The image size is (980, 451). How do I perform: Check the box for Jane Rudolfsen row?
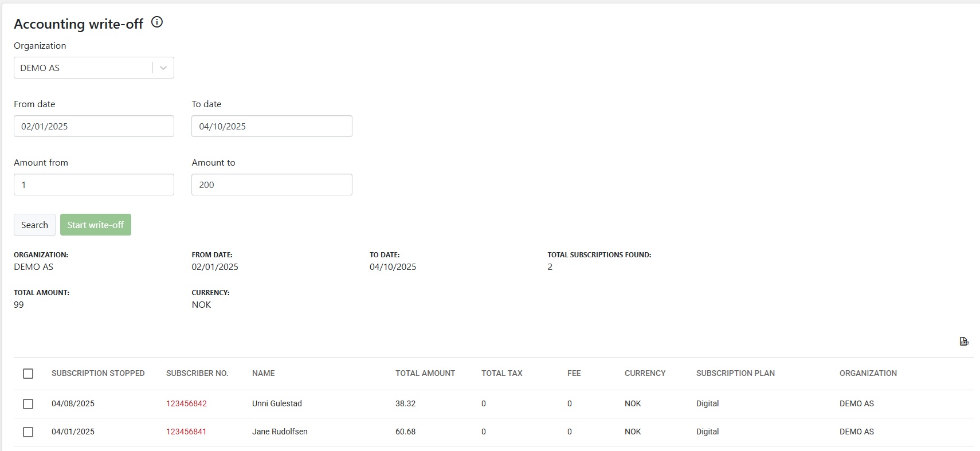point(28,432)
